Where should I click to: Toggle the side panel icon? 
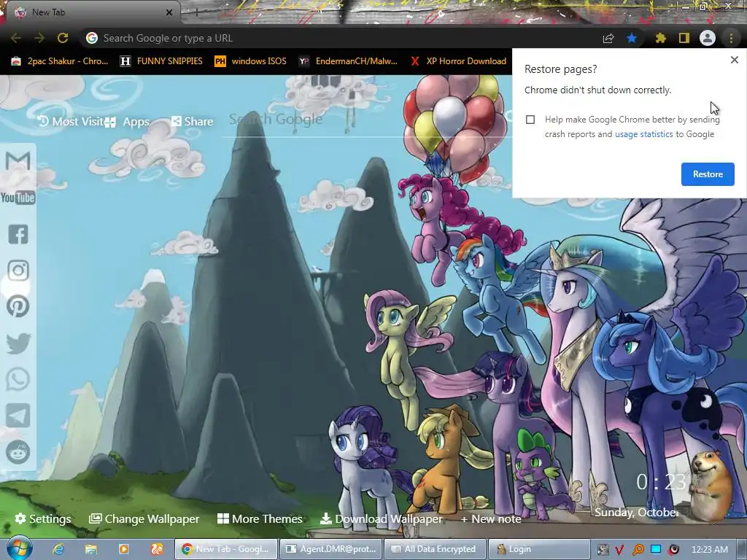(x=684, y=38)
